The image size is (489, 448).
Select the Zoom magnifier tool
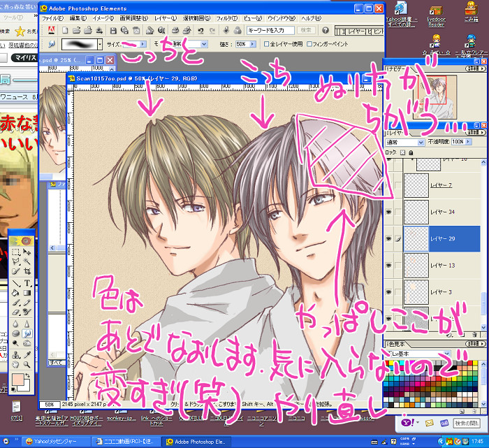(27, 364)
